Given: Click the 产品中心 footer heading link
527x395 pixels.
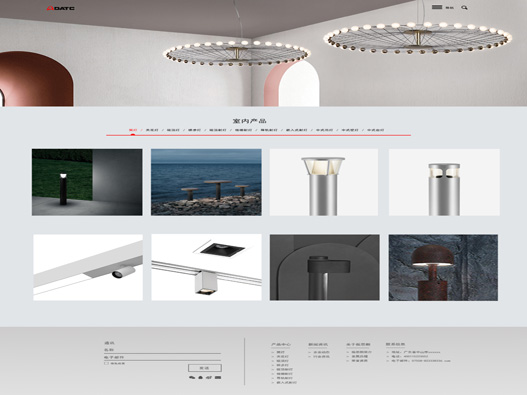Looking at the screenshot, I should click(281, 345).
